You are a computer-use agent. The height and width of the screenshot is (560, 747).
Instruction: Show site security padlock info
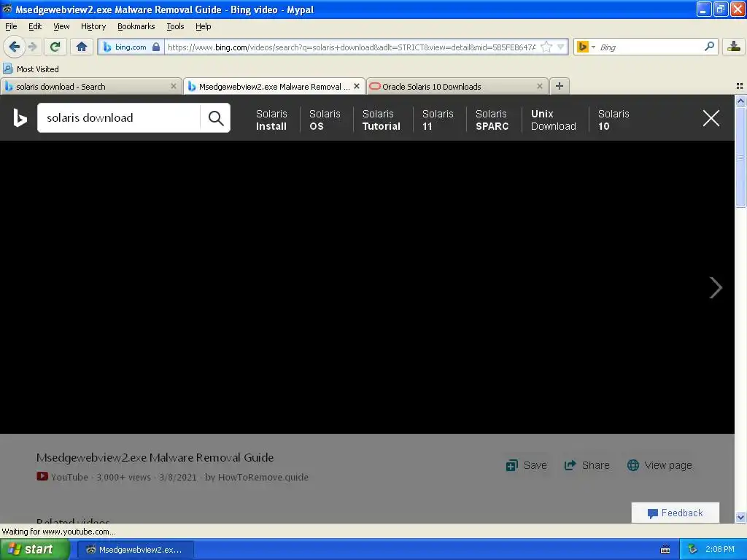pyautogui.click(x=156, y=47)
